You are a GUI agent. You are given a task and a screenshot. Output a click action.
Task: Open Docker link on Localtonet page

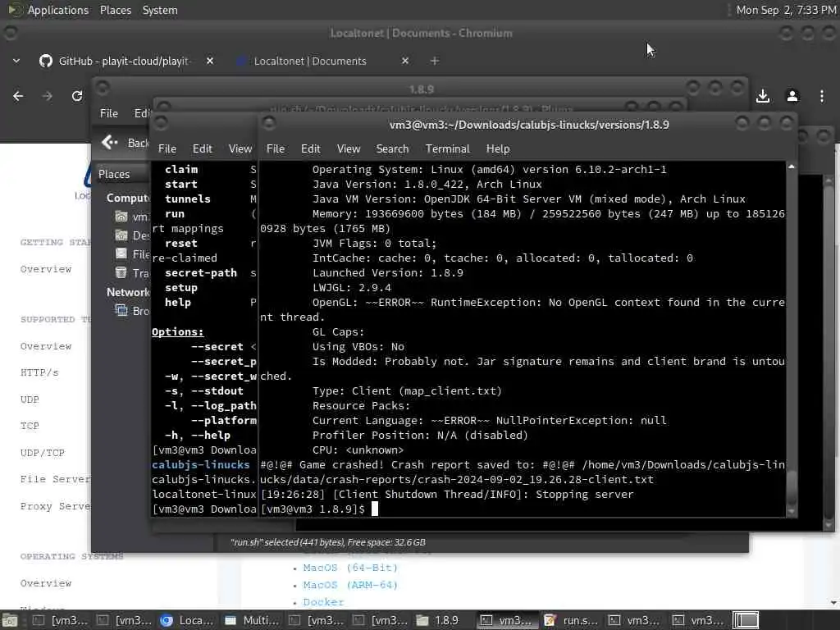click(x=323, y=602)
